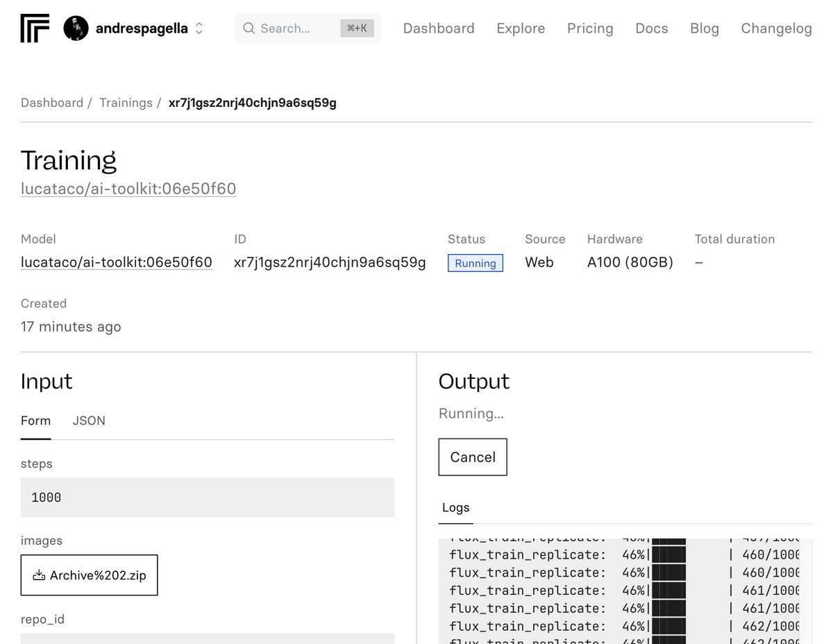833x644 pixels.
Task: Open the Docs link
Action: (652, 28)
